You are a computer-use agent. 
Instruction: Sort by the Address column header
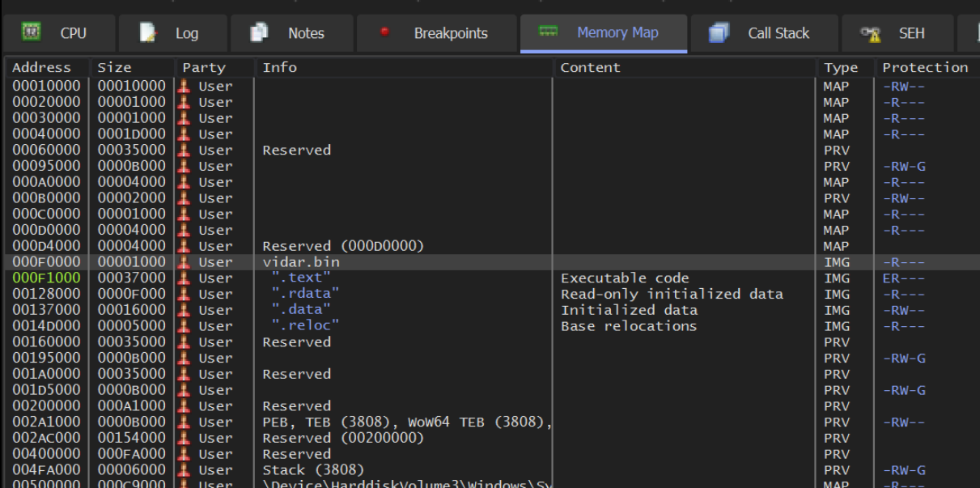tap(42, 68)
